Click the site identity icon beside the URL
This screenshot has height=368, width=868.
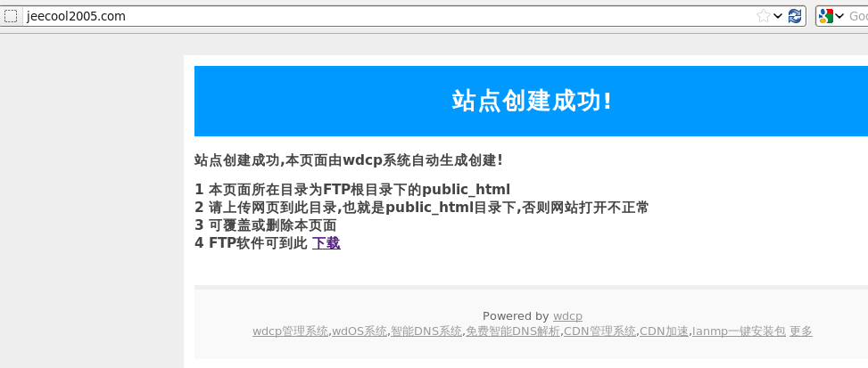[x=11, y=16]
